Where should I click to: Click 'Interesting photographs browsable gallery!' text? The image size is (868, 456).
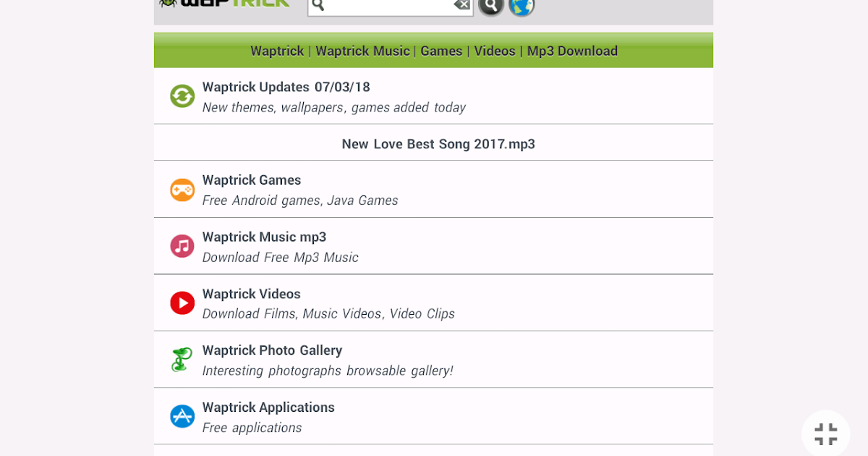pos(328,371)
